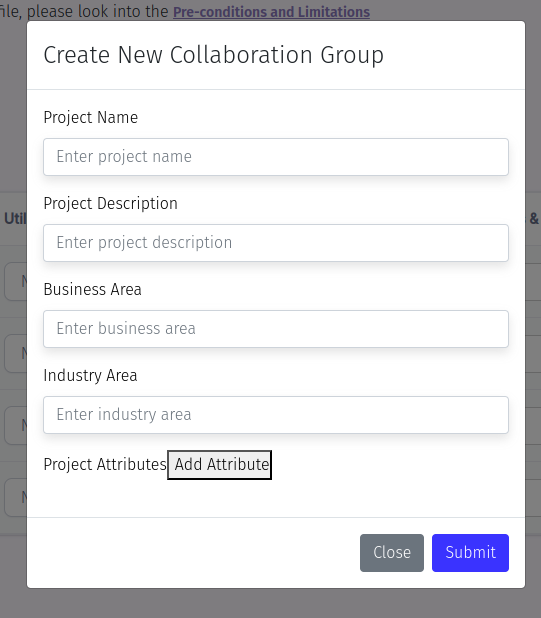Click the Business Area label text
Image resolution: width=541 pixels, height=618 pixels.
(92, 289)
